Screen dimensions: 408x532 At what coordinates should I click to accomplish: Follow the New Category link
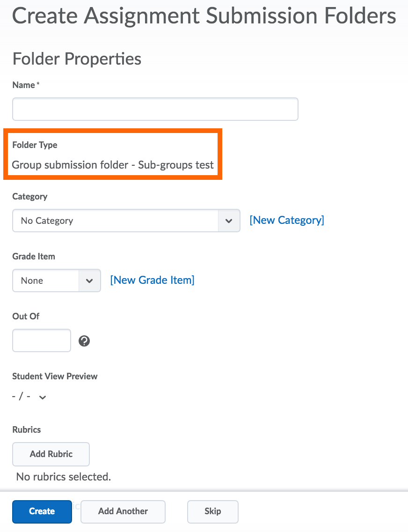pyautogui.click(x=286, y=220)
